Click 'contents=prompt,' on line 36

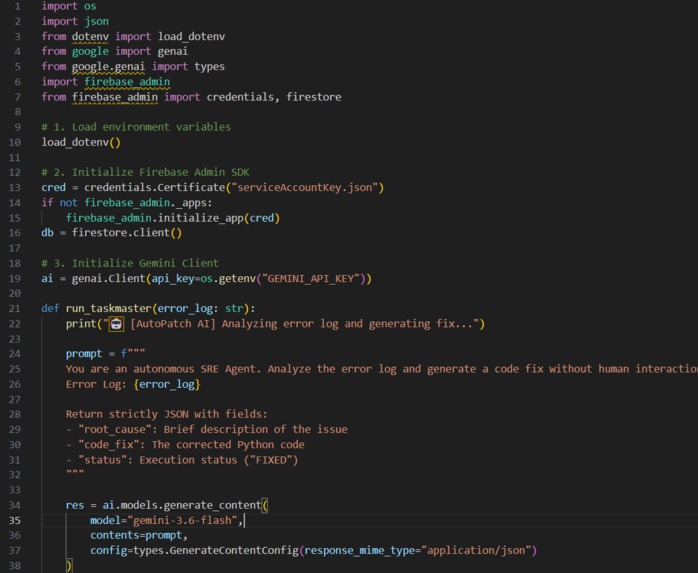(139, 535)
